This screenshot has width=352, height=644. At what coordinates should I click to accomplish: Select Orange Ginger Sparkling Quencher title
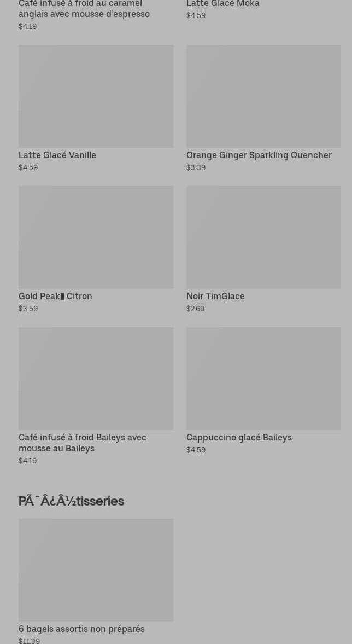259,155
